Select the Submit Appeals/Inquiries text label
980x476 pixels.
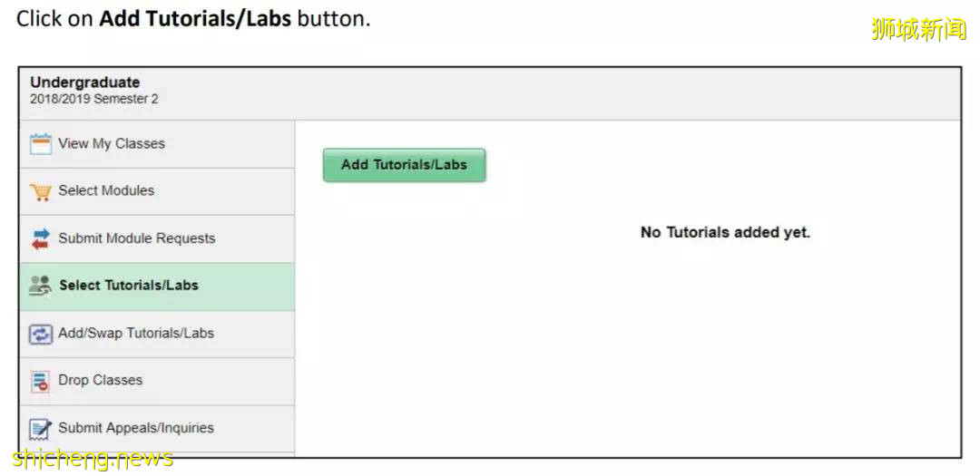pos(136,427)
